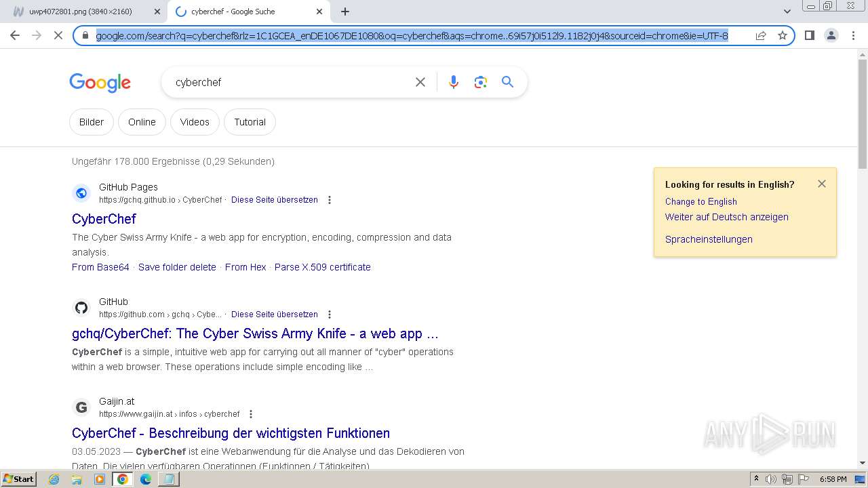This screenshot has height=488, width=868.
Task: Go to Google homepage via logo
Action: (100, 83)
